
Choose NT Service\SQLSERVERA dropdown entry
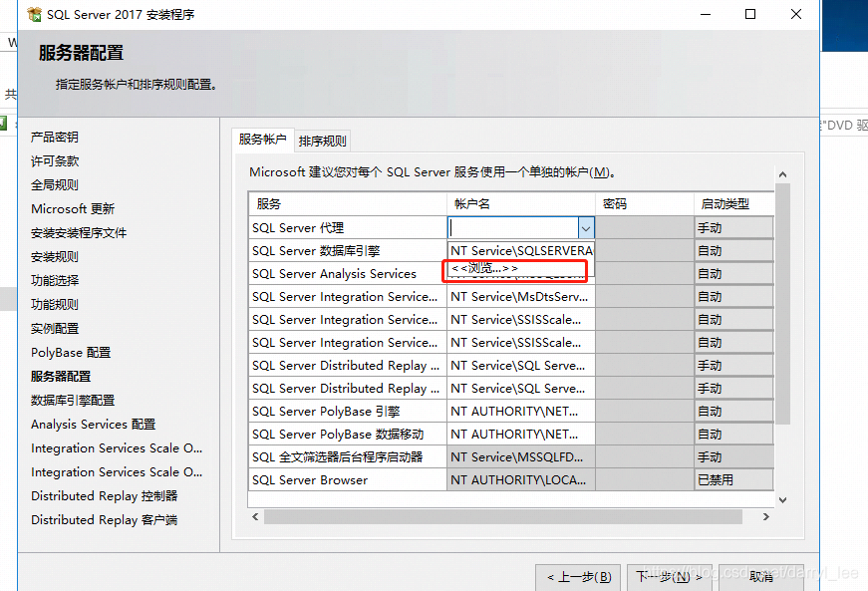[x=521, y=251]
